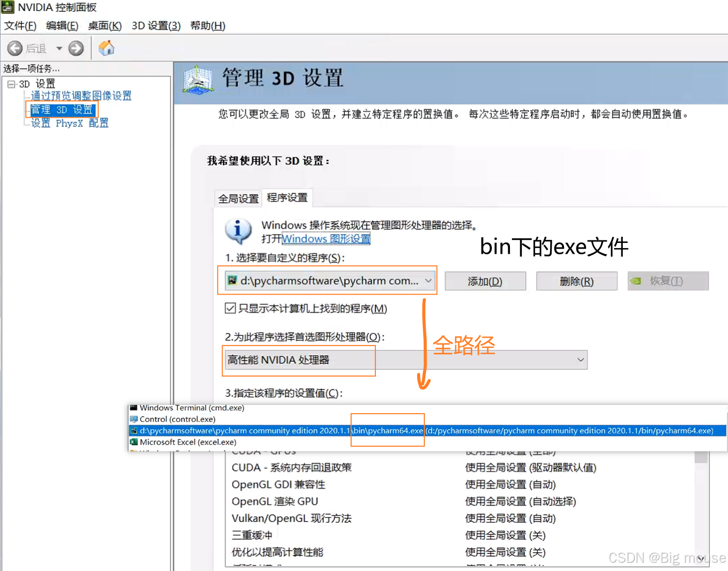Click the Back arrow toolbar icon

[15, 48]
